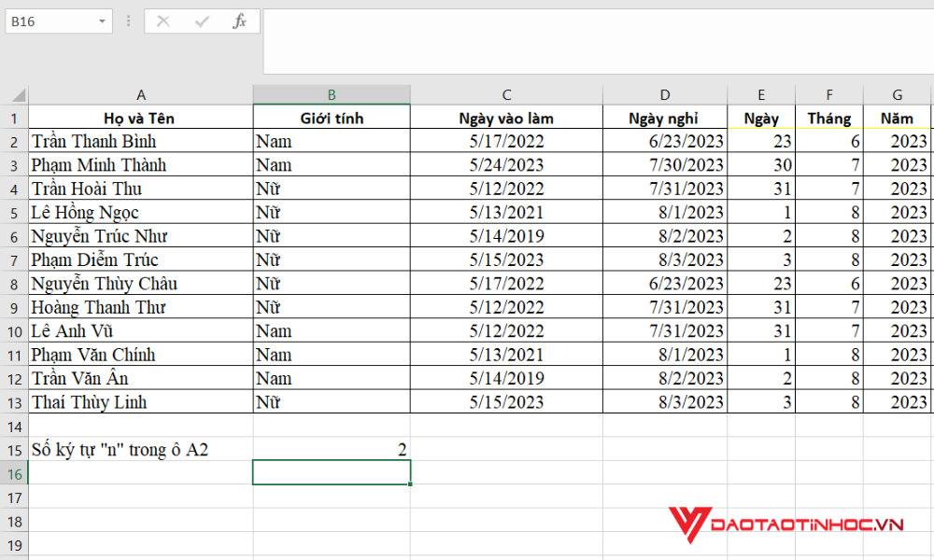Click the Enter checkmark formula bar icon

(202, 22)
